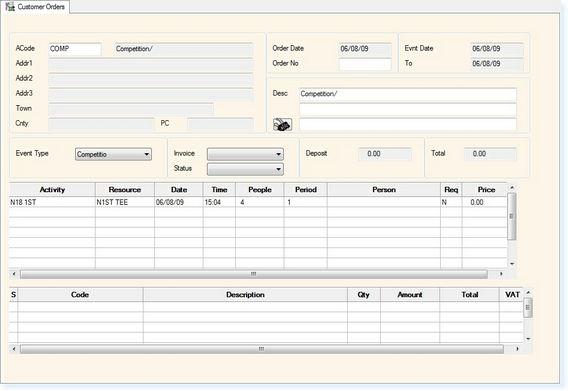Click the second description line field
Screen dimensions: 568x391
(408, 109)
